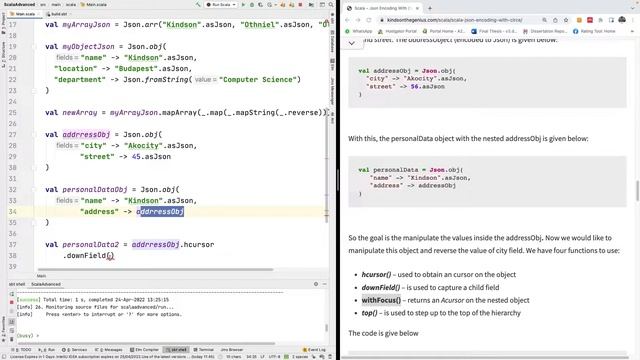Open the Event Log
The image size is (640, 360).
click(x=314, y=350)
